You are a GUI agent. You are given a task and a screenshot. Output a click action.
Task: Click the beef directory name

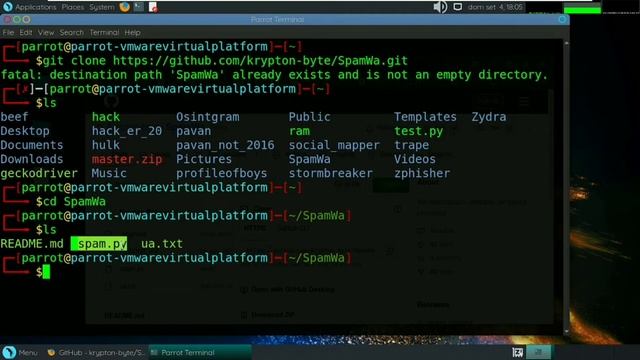pyautogui.click(x=14, y=117)
